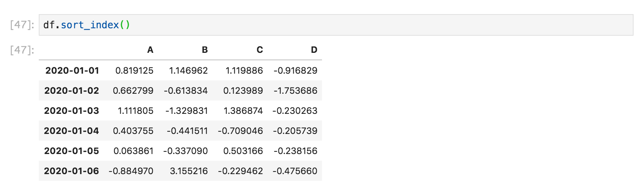Click row index 2020-01-03
The image size is (644, 189).
[72, 111]
